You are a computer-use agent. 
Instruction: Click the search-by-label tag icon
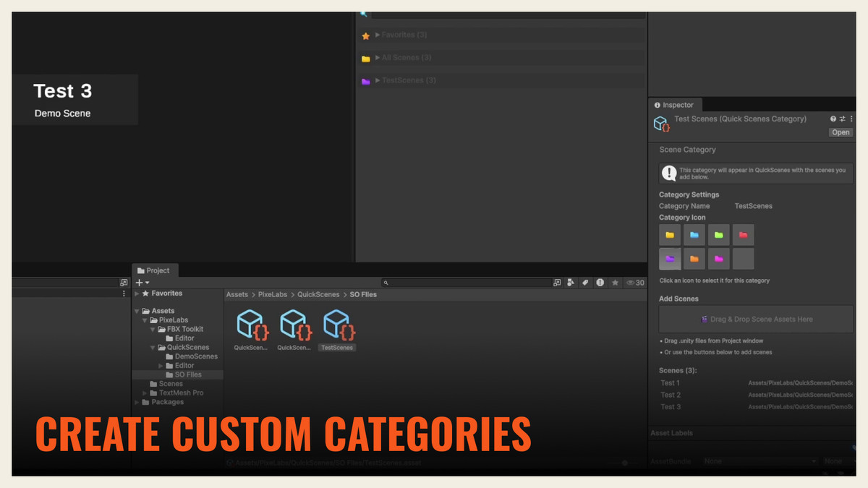(x=585, y=283)
